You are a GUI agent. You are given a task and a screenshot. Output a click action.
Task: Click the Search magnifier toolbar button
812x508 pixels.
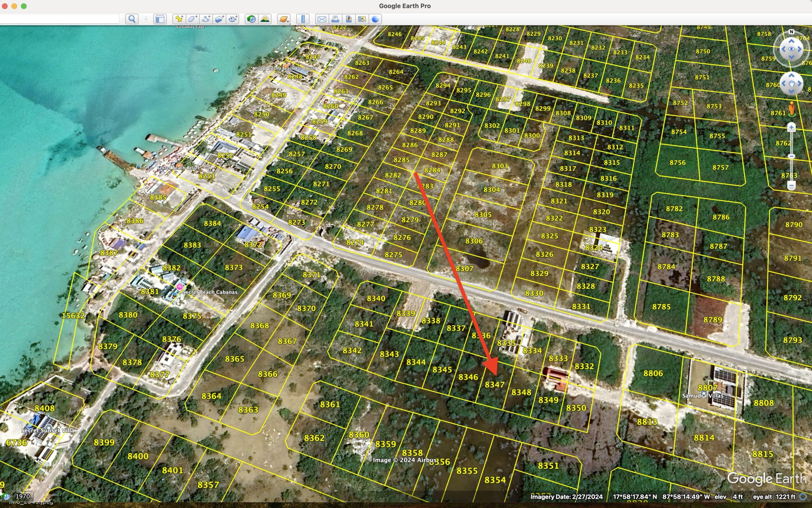132,19
